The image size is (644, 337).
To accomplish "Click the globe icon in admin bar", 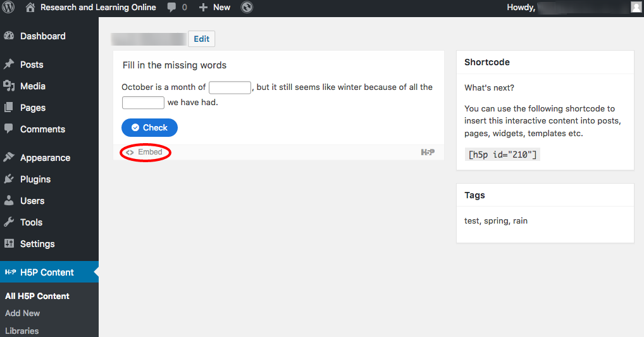I will [247, 7].
